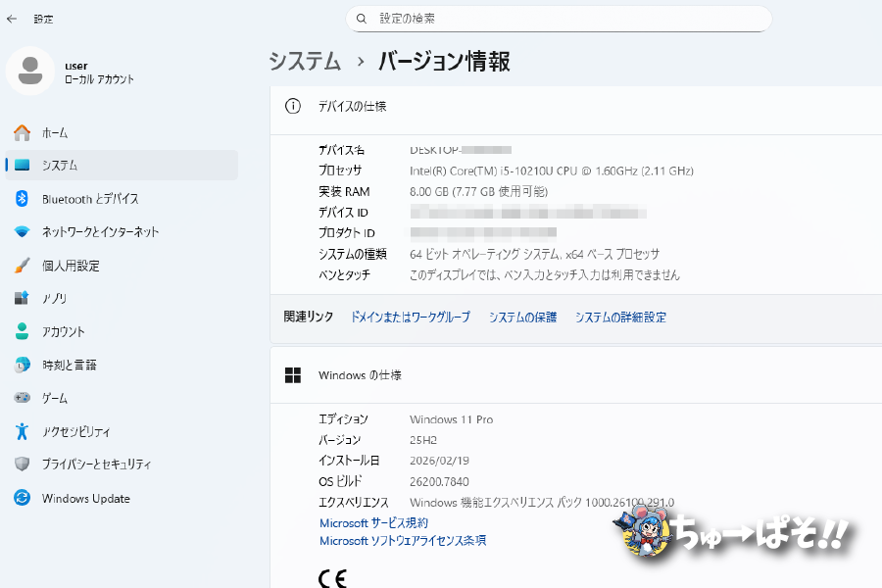Click the user profile avatar icon
The width and height of the screenshot is (882, 588).
click(30, 71)
